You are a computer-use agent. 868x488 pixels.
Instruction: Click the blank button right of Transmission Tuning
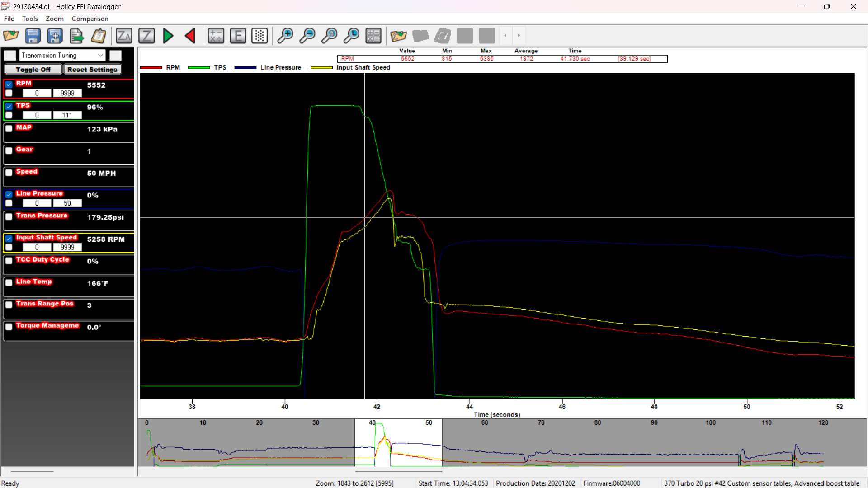(x=115, y=55)
